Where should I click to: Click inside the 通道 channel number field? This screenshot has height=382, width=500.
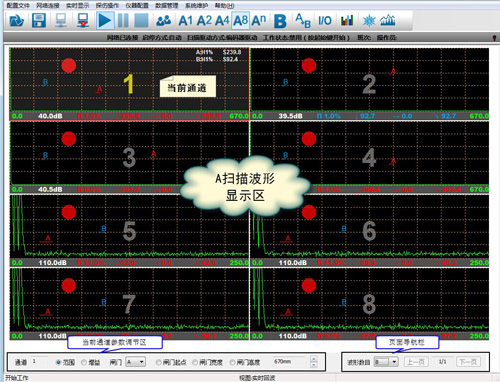click(39, 362)
